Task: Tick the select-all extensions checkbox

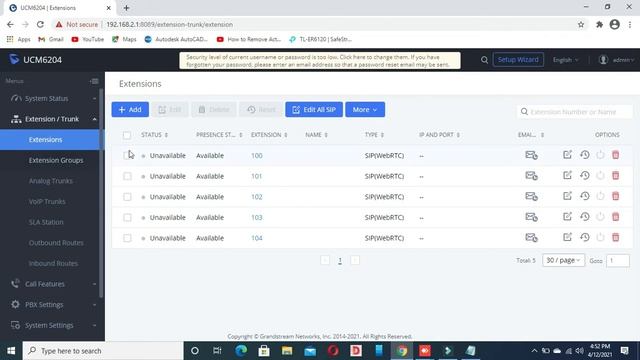Action: (127, 135)
